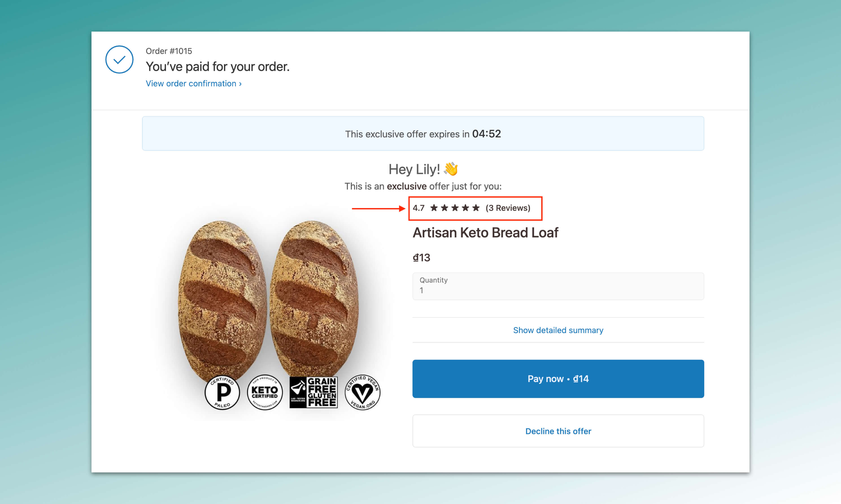Expand Show detailed summary

click(x=558, y=330)
